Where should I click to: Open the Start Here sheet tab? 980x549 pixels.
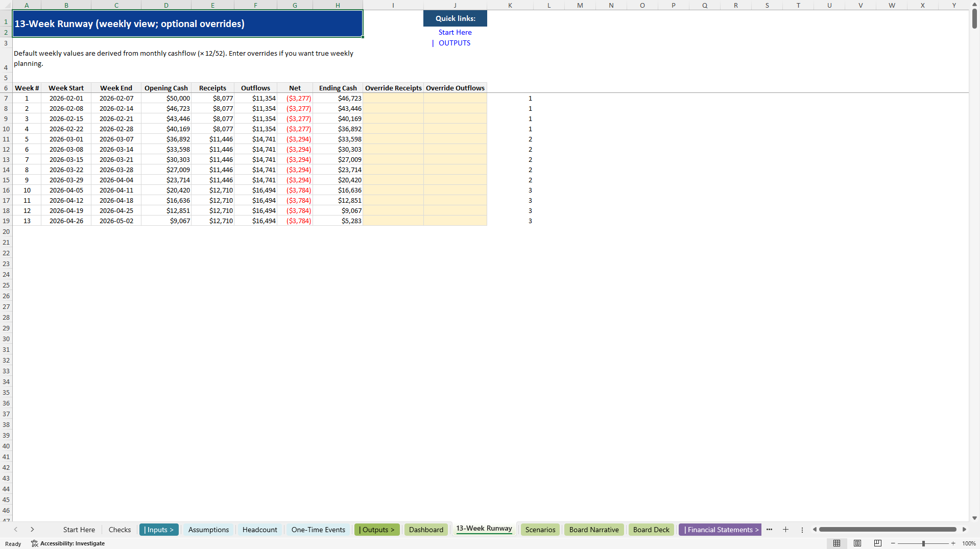tap(79, 530)
